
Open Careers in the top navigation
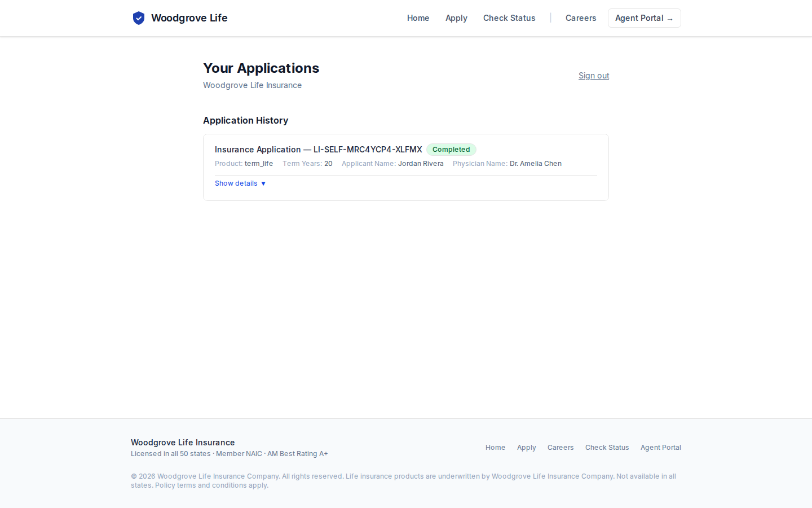581,18
